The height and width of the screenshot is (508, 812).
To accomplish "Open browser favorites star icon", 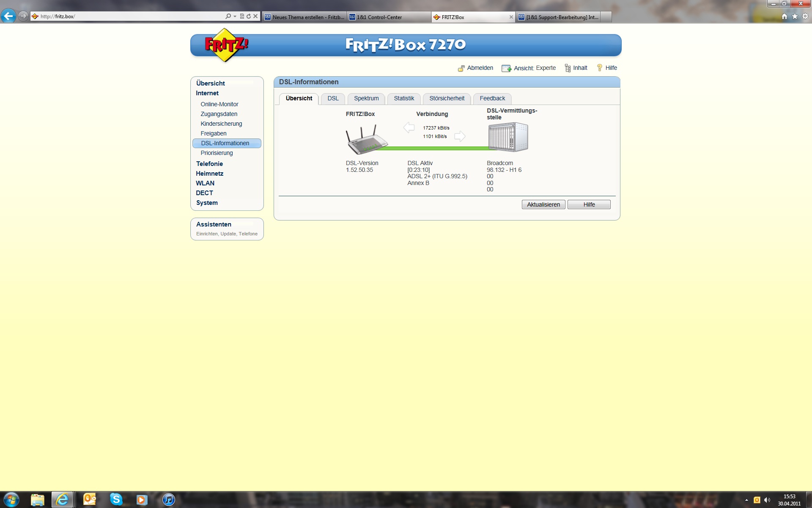I will pos(795,17).
